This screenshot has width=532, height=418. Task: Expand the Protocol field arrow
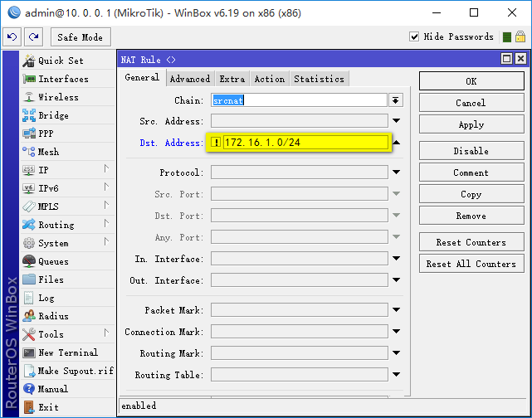click(x=396, y=173)
